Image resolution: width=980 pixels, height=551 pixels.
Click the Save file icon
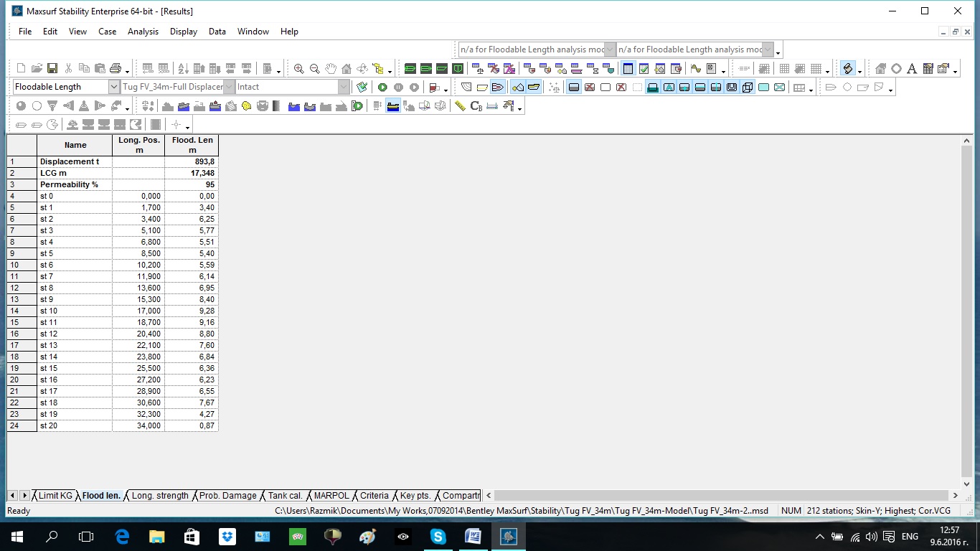(52, 69)
